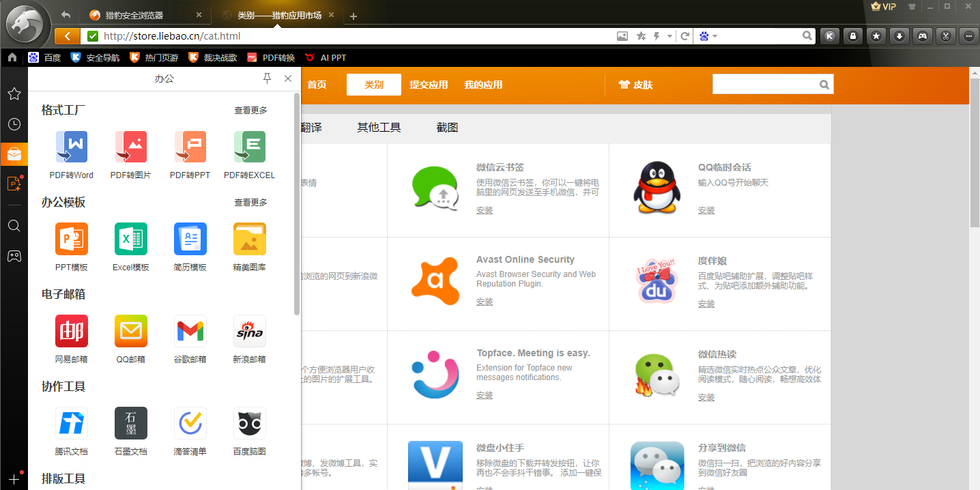
Task: Select 提交应用 in the store navigation
Action: 428,85
